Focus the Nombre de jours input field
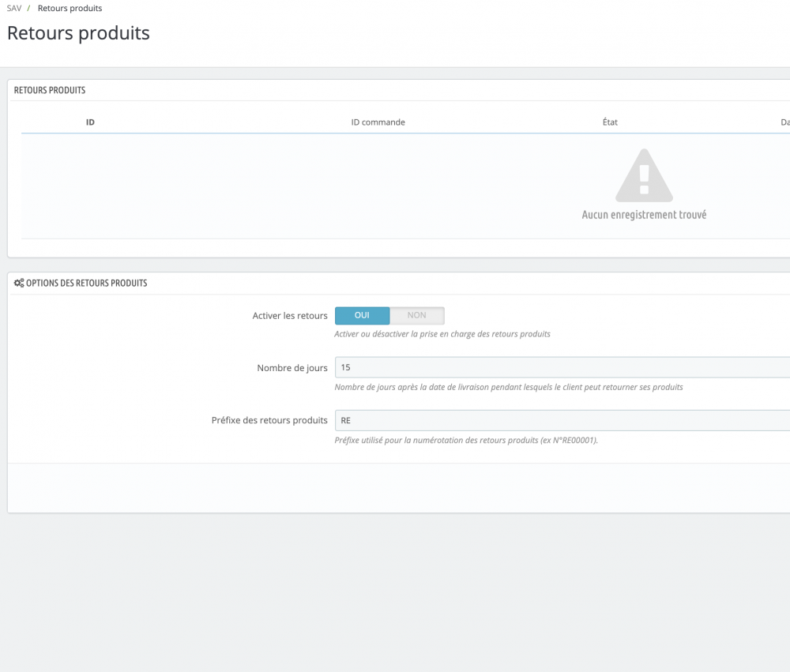Viewport: 790px width, 672px height. tap(561, 367)
